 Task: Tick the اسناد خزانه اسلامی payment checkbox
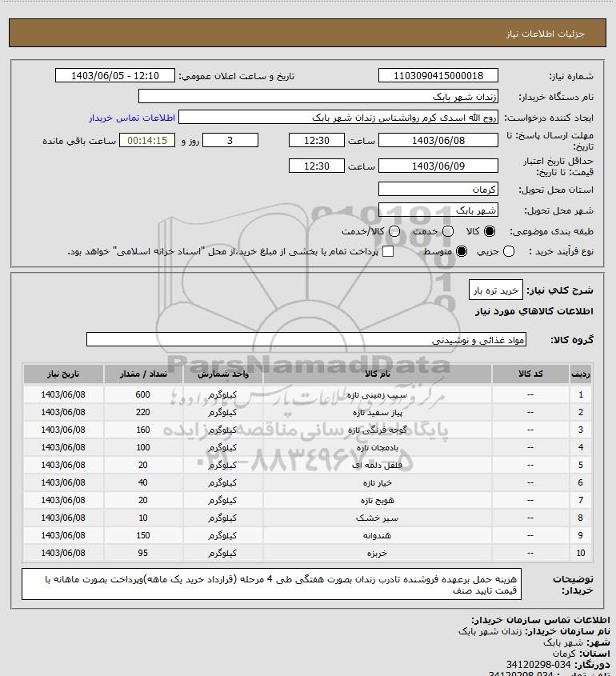point(388,251)
